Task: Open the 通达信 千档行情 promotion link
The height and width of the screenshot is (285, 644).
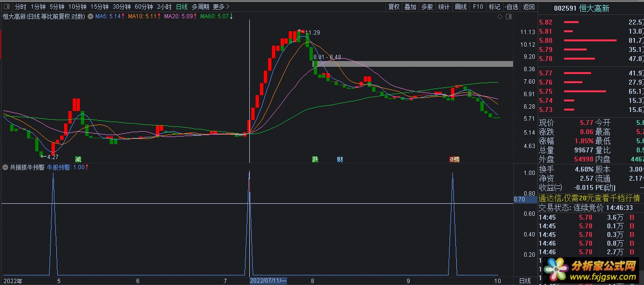Action: tap(590, 198)
